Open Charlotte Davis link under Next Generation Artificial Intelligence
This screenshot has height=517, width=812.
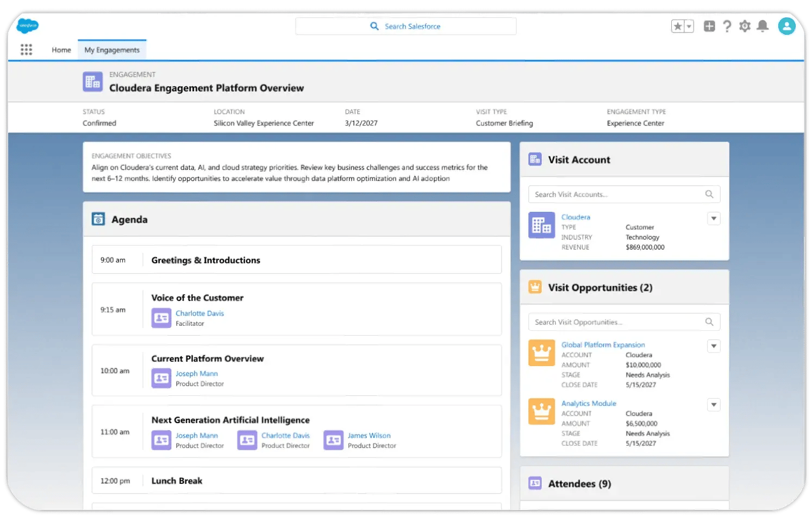point(285,436)
